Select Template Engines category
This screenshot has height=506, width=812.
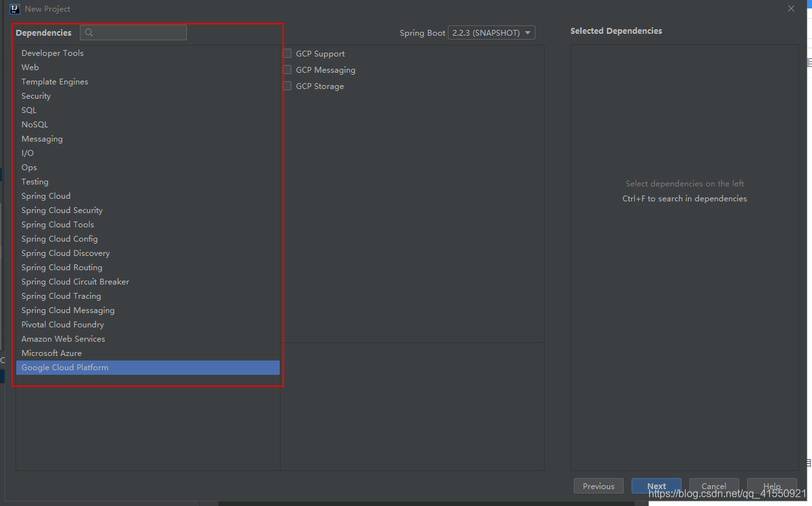(x=148, y=82)
